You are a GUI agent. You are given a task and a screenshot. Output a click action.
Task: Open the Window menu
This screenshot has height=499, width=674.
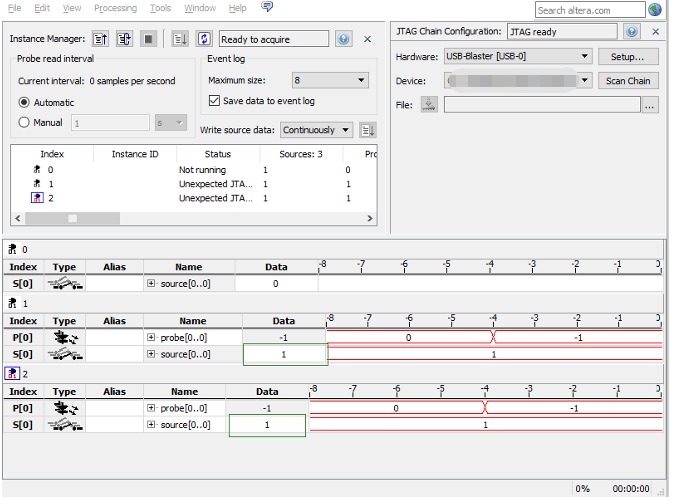(x=200, y=8)
